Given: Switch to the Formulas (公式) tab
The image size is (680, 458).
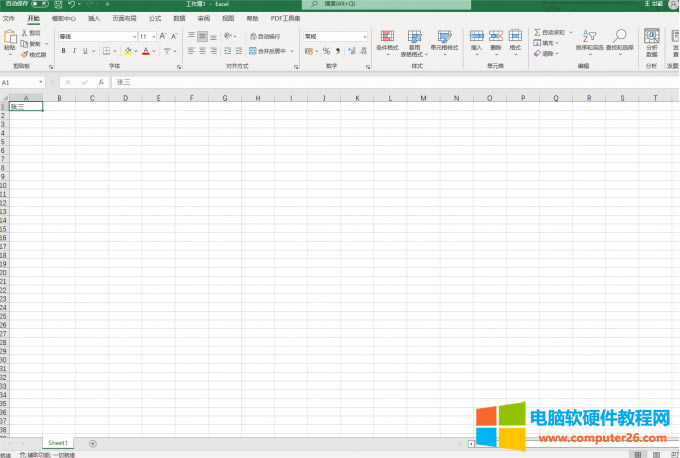Looking at the screenshot, I should pos(154,18).
